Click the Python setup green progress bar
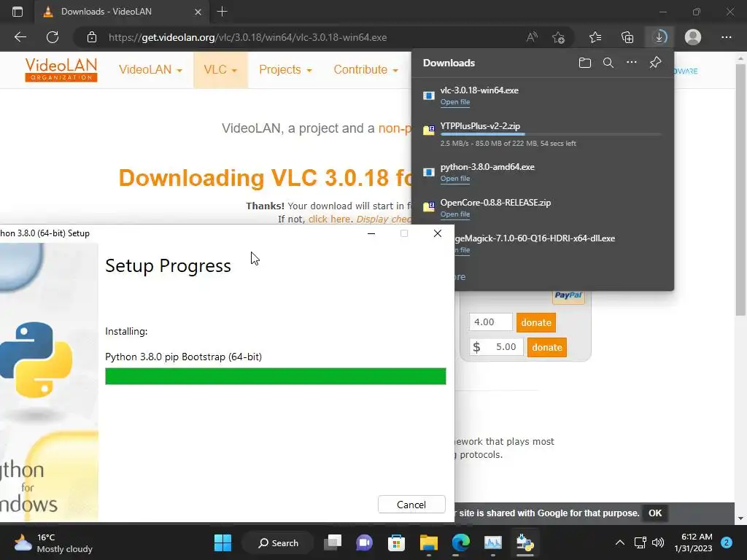747x560 pixels. (x=275, y=376)
